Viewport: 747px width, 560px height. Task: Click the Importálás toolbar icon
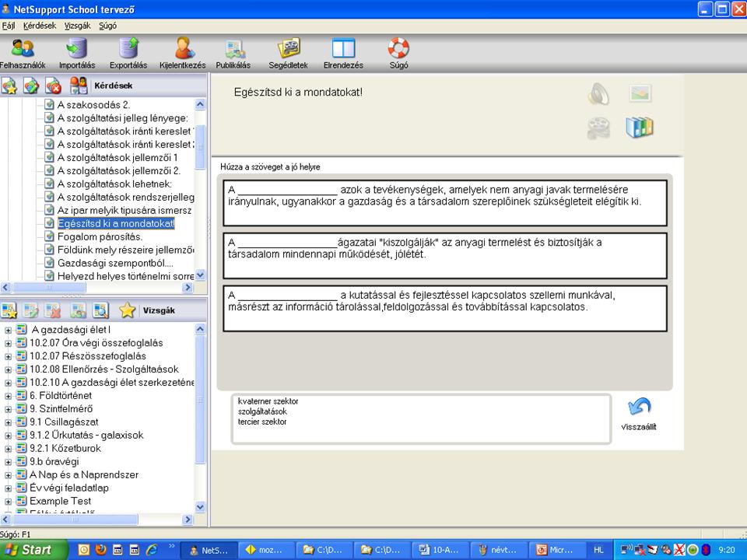77,51
